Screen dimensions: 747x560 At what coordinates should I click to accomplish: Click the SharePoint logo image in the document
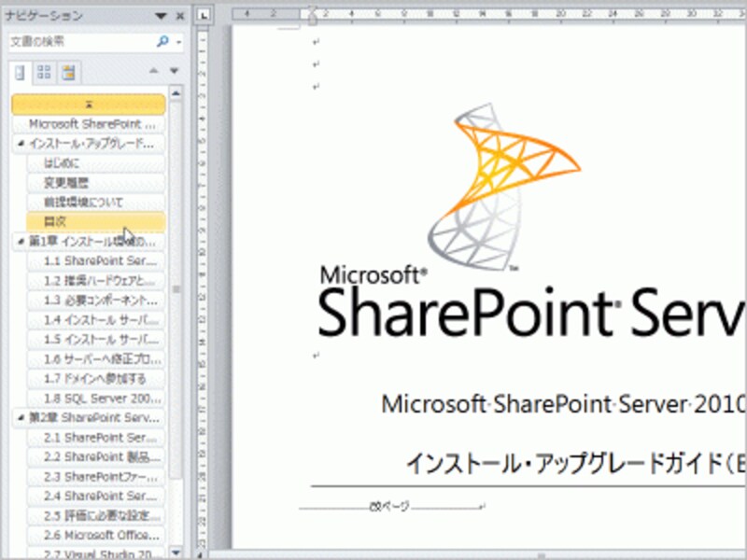(503, 187)
